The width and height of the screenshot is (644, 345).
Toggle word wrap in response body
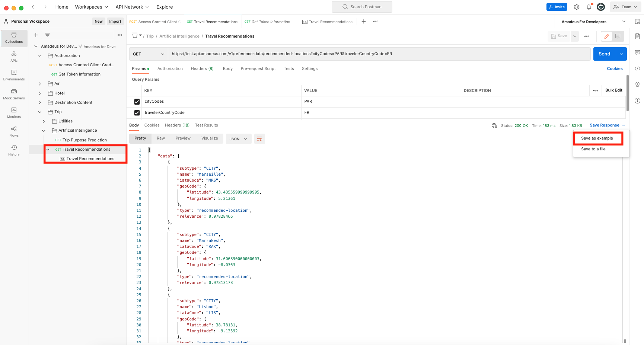[260, 139]
